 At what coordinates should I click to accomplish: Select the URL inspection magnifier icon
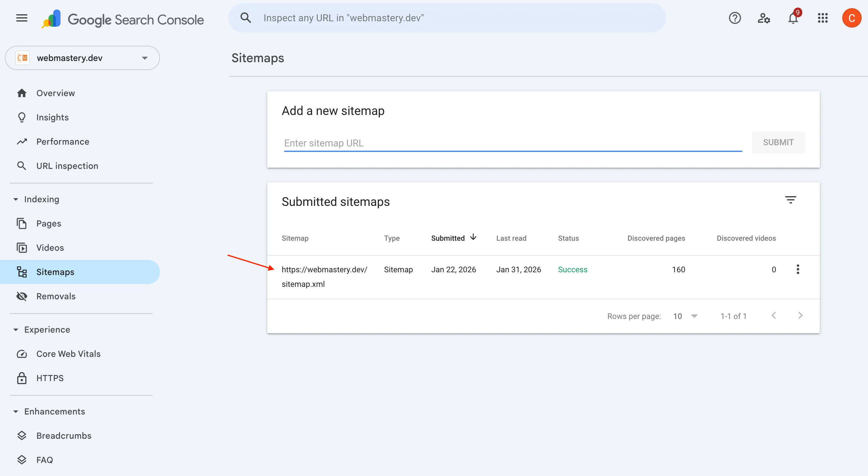[x=22, y=166]
